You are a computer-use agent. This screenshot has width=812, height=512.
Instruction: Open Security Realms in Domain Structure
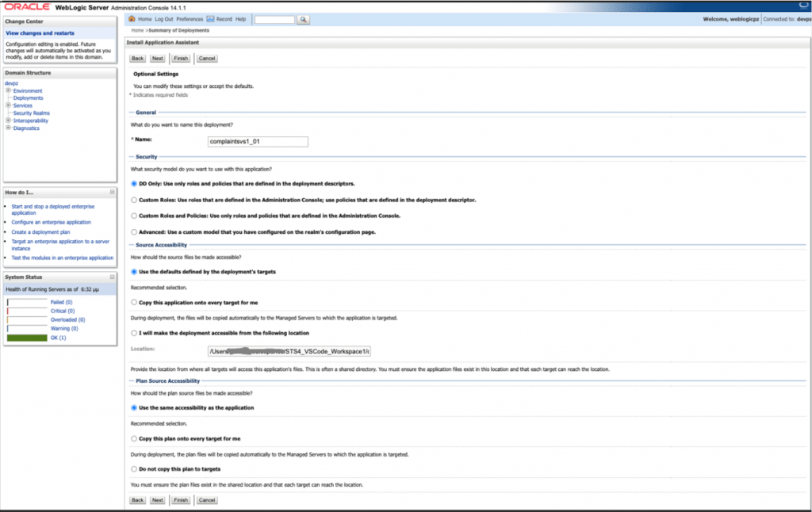32,113
